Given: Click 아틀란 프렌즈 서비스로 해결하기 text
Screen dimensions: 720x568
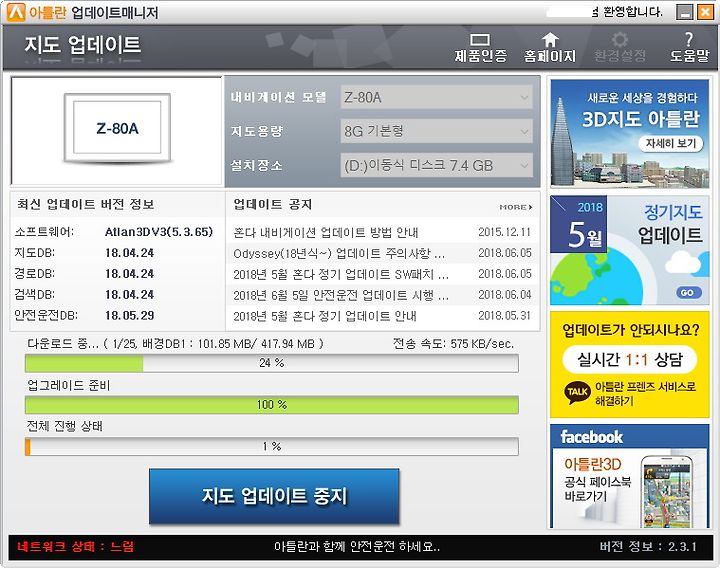Looking at the screenshot, I should tap(645, 394).
